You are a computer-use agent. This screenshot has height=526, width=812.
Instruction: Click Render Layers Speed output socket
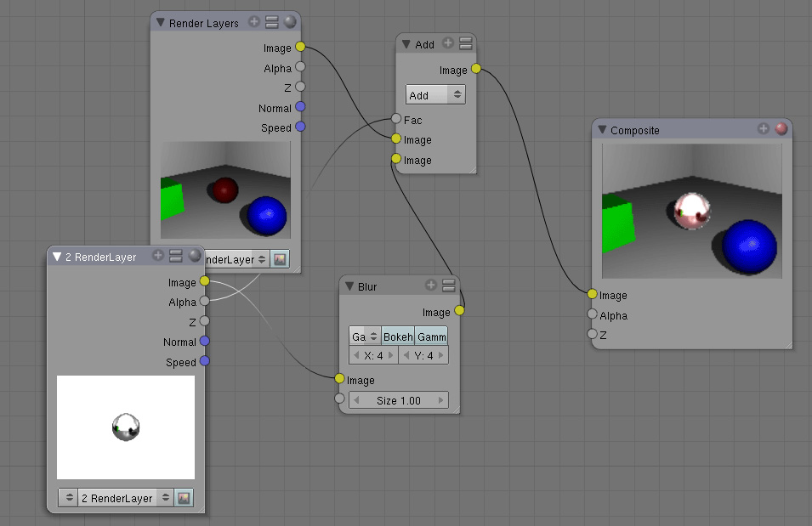300,127
